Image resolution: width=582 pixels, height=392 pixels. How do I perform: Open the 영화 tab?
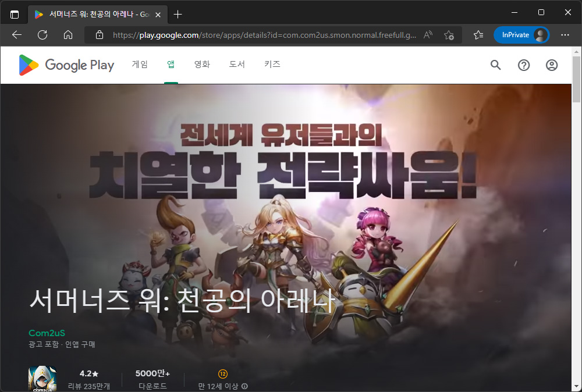[202, 65]
